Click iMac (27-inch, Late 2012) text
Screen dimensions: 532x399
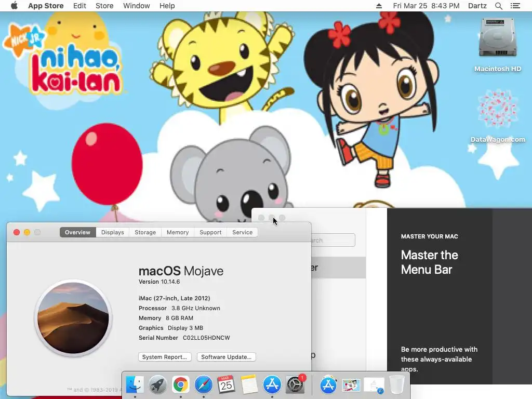175,298
